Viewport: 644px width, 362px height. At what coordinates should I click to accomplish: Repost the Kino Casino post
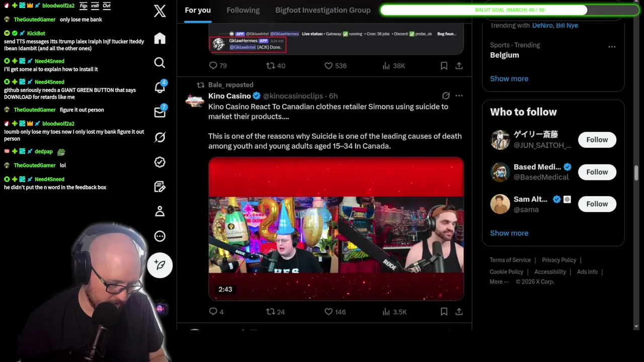pos(276,312)
